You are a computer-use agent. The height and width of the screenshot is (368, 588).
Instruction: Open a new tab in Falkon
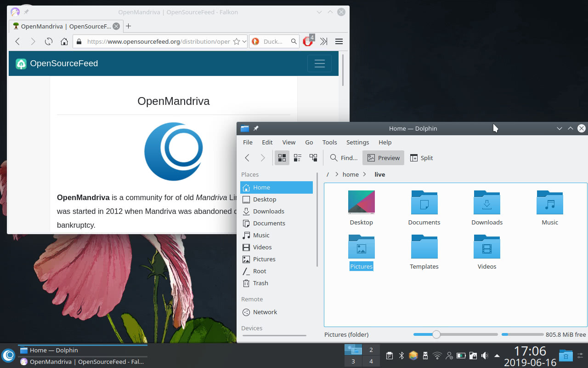tap(129, 26)
